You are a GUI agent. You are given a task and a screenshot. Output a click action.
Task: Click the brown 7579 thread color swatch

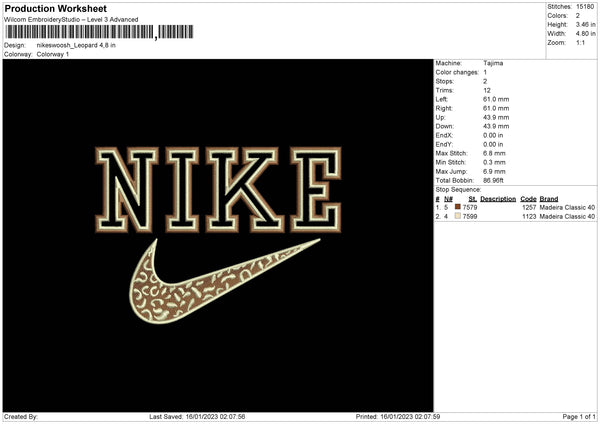coord(457,207)
